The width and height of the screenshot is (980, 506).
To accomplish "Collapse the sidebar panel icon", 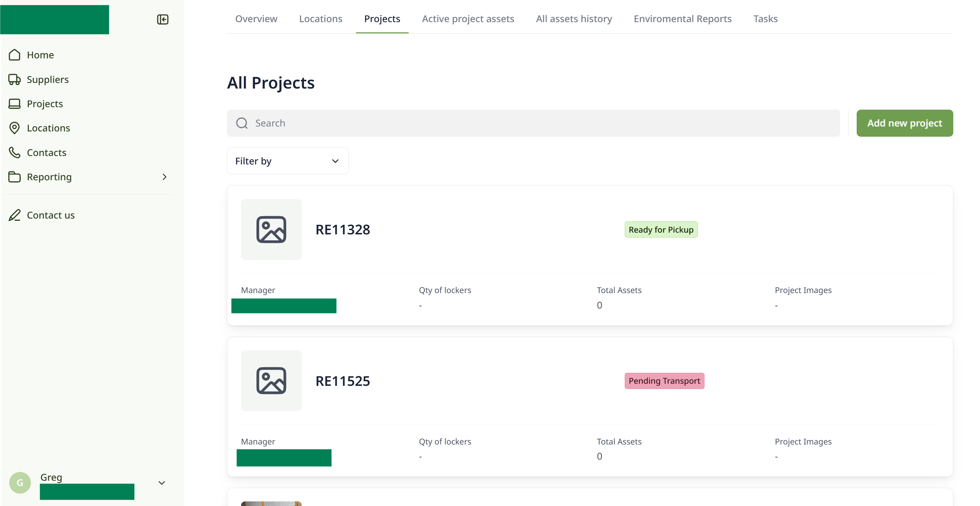I will [x=162, y=19].
